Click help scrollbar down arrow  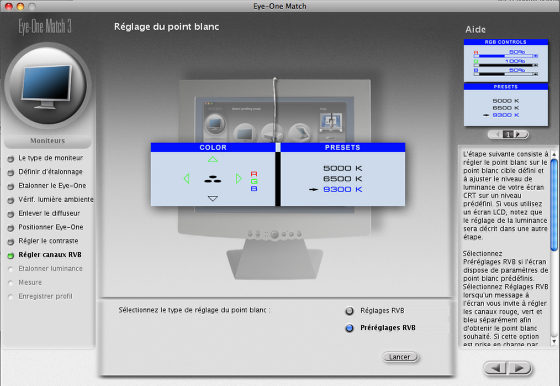pyautogui.click(x=554, y=341)
